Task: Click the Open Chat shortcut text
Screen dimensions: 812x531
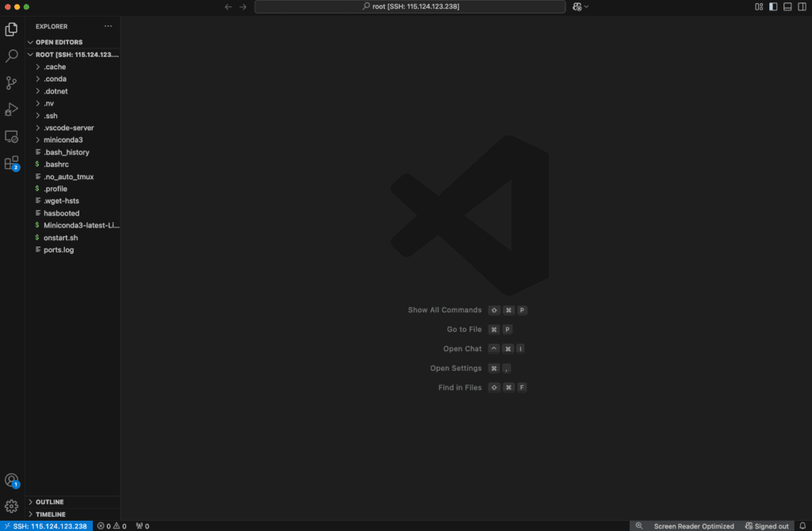Action: click(x=462, y=349)
